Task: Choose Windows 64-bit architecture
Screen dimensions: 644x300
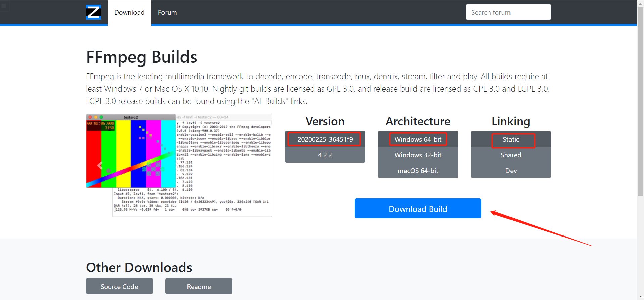Action: [x=418, y=139]
